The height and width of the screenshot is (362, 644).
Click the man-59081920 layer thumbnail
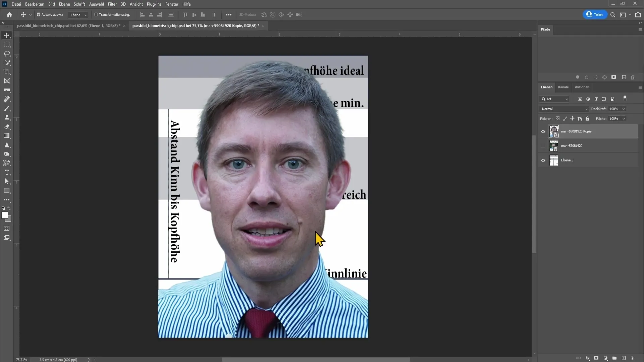click(x=554, y=146)
